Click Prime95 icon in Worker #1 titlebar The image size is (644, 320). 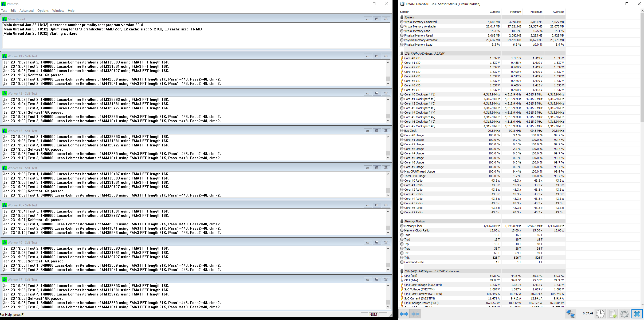click(x=5, y=56)
